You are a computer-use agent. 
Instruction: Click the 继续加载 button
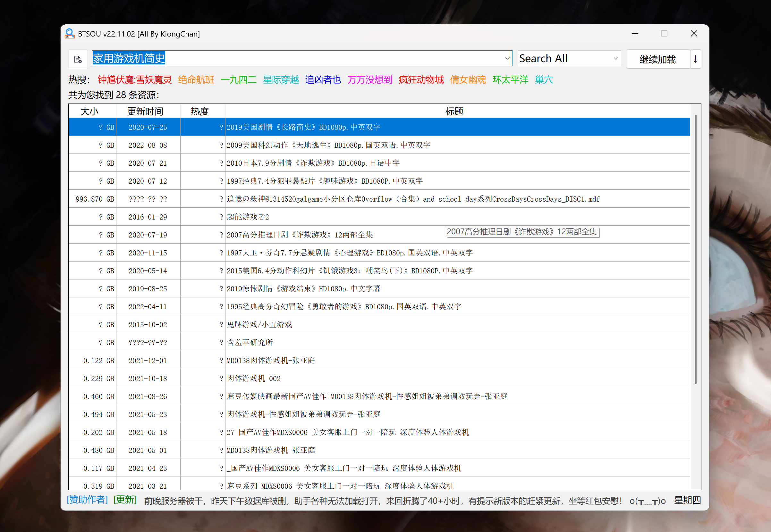tap(657, 59)
